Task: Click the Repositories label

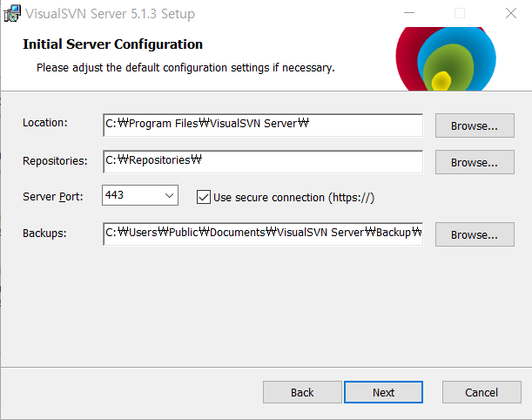Action: coord(55,160)
